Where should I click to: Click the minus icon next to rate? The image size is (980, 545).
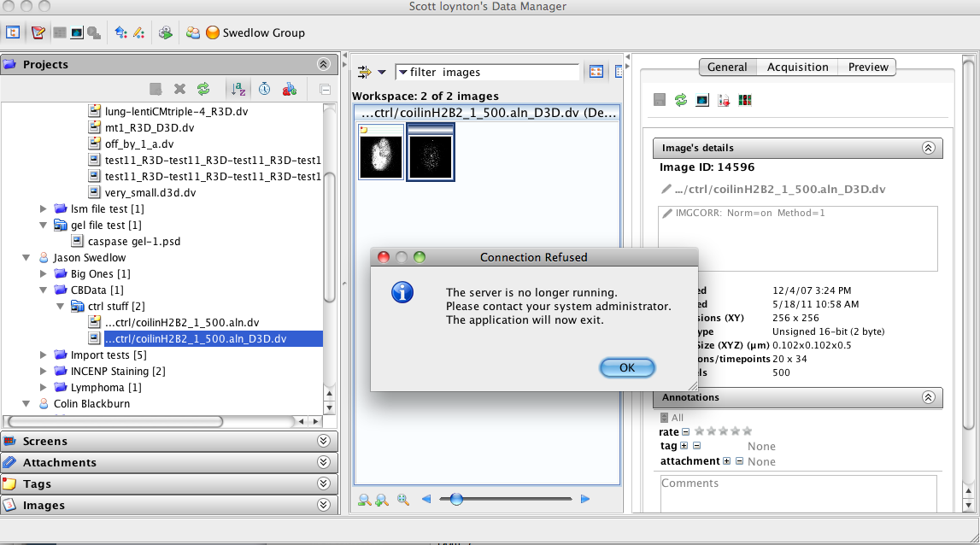click(x=685, y=431)
